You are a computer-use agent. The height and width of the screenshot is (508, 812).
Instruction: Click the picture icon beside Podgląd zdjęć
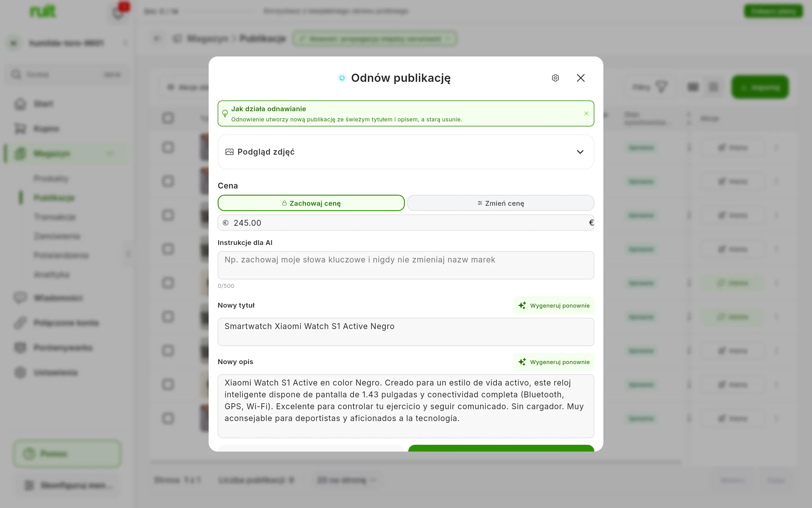tap(230, 152)
